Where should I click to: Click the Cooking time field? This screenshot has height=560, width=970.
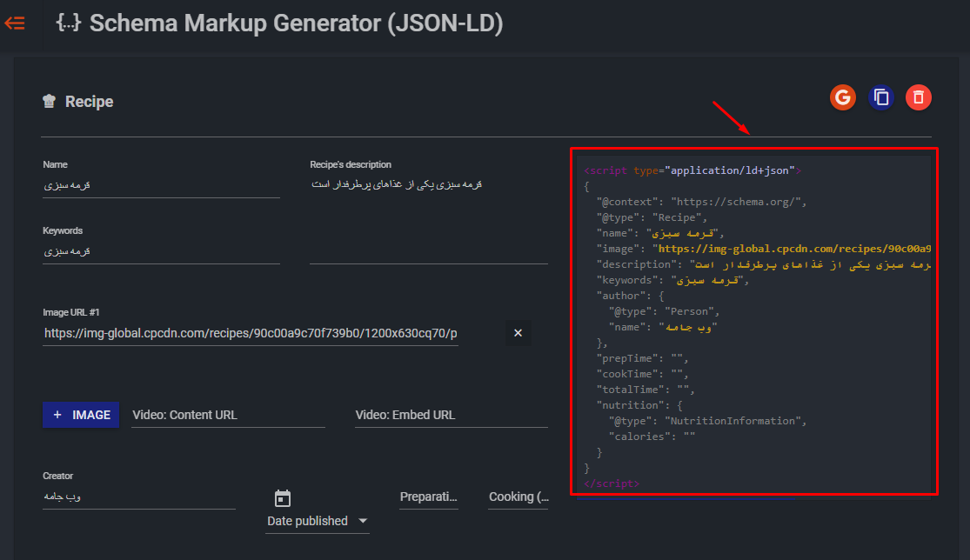(518, 497)
